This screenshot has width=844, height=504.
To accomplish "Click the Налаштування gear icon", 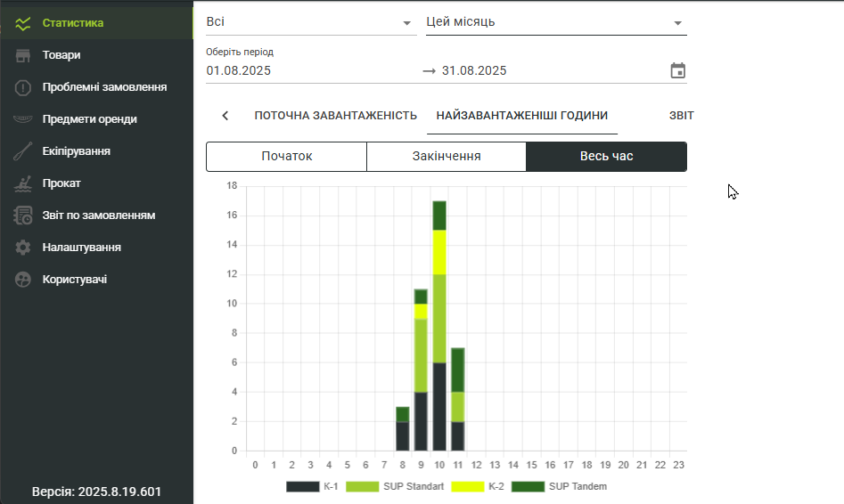I will [23, 248].
